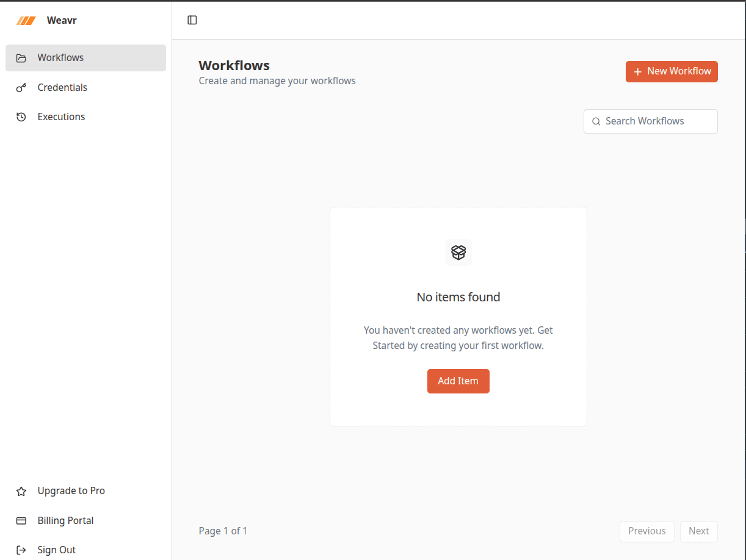The width and height of the screenshot is (746, 560).
Task: Click the package icon above No items found
Action: [x=458, y=253]
